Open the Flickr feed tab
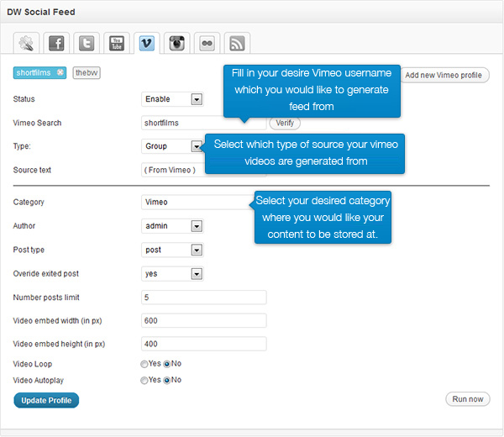The height and width of the screenshot is (437, 504). (207, 43)
